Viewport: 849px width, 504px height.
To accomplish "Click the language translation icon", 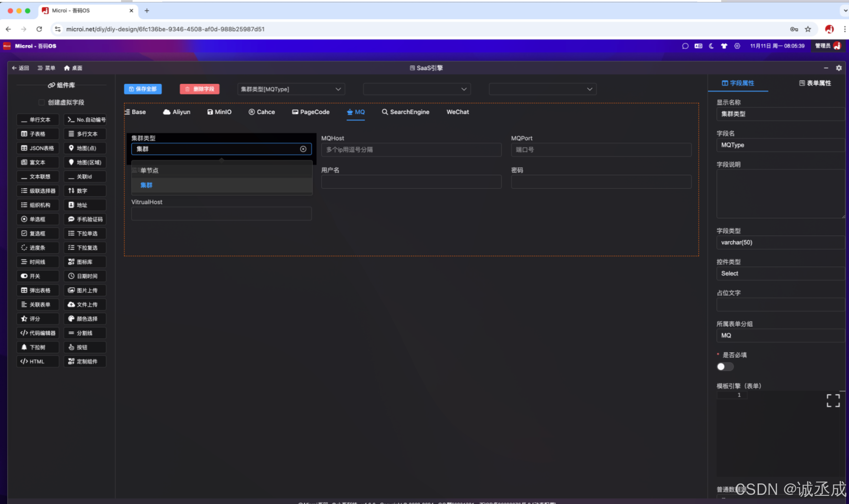I will coord(698,46).
